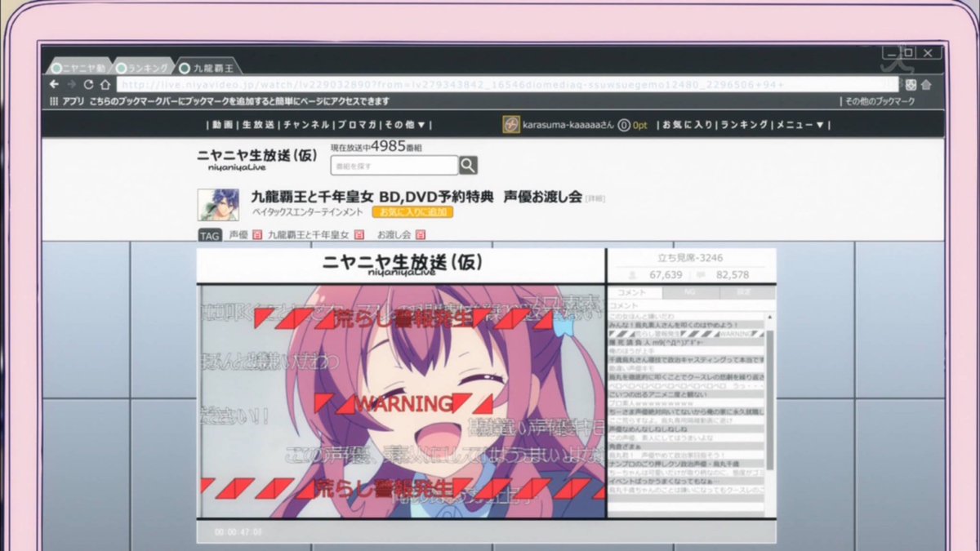Click the magnifier search button
The height and width of the screenshot is (551, 980).
[467, 166]
